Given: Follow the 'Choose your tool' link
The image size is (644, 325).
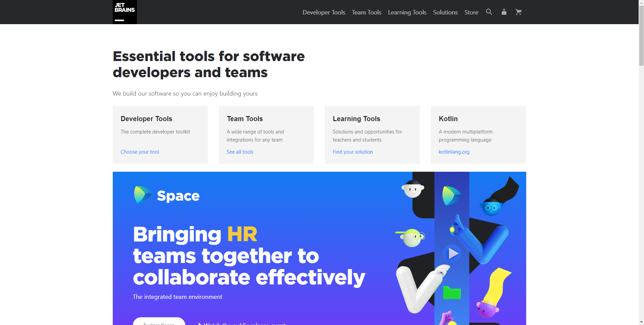Looking at the screenshot, I should 140,152.
